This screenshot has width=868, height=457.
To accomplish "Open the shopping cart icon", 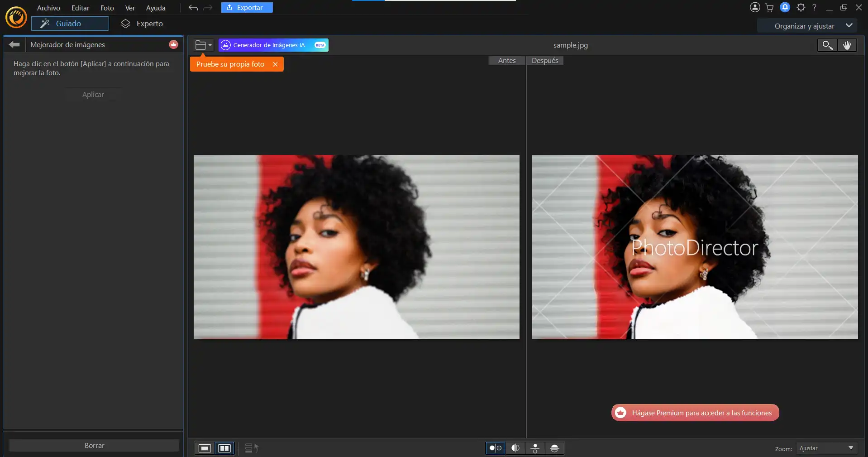I will point(769,7).
